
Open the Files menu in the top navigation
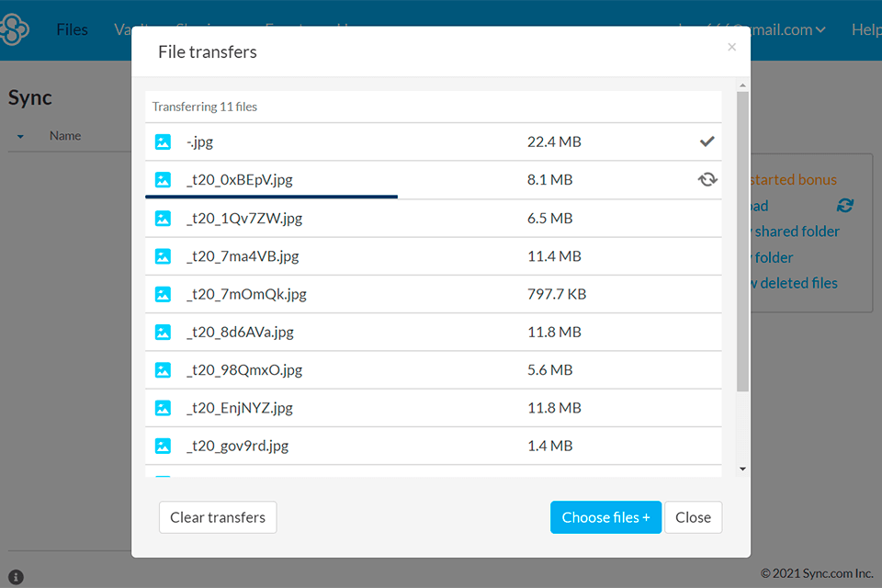[72, 28]
